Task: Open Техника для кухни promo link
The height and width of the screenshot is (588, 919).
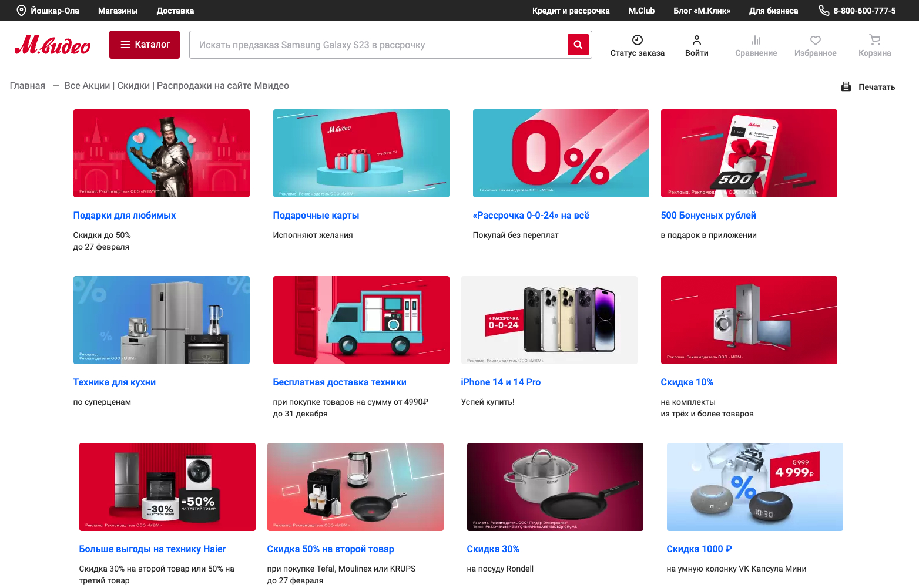Action: coord(115,382)
